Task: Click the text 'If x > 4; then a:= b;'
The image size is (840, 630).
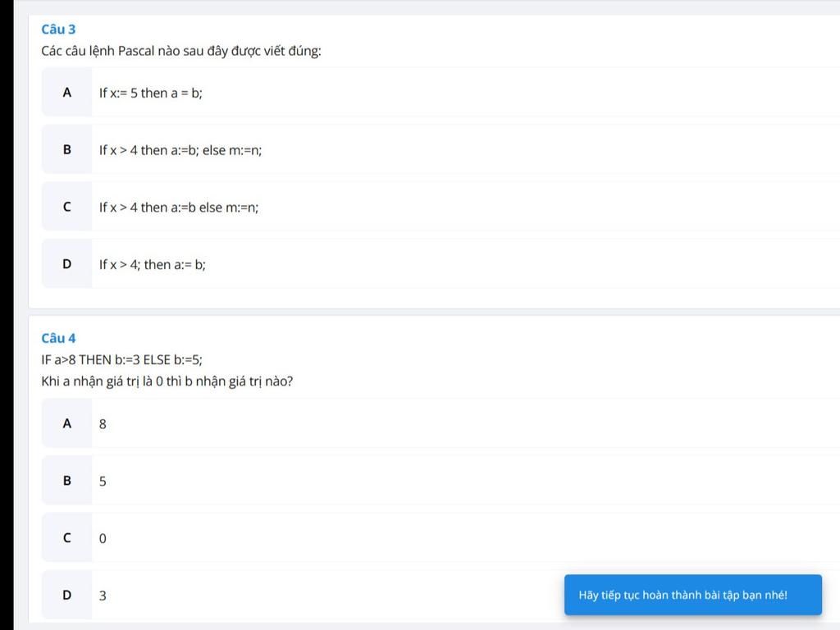Action: click(x=152, y=265)
